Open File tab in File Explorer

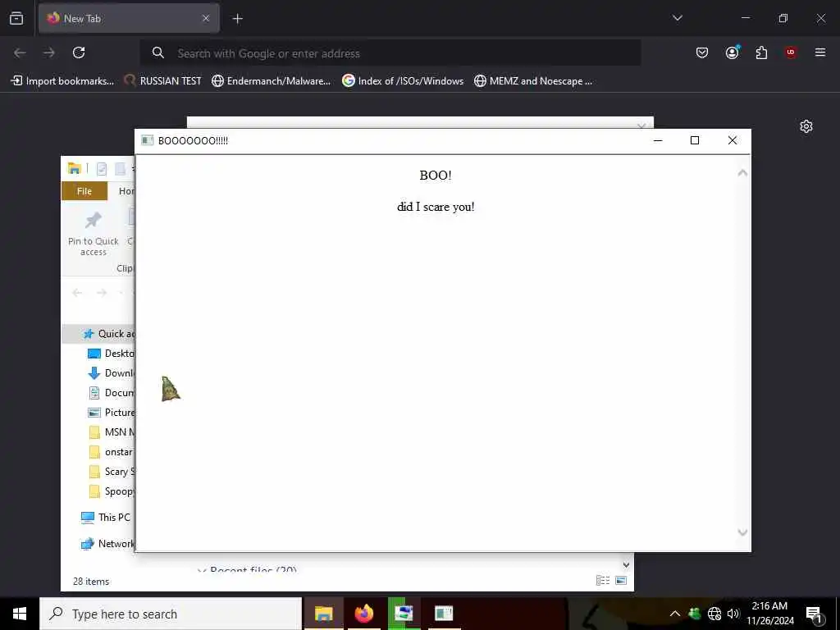(x=84, y=191)
